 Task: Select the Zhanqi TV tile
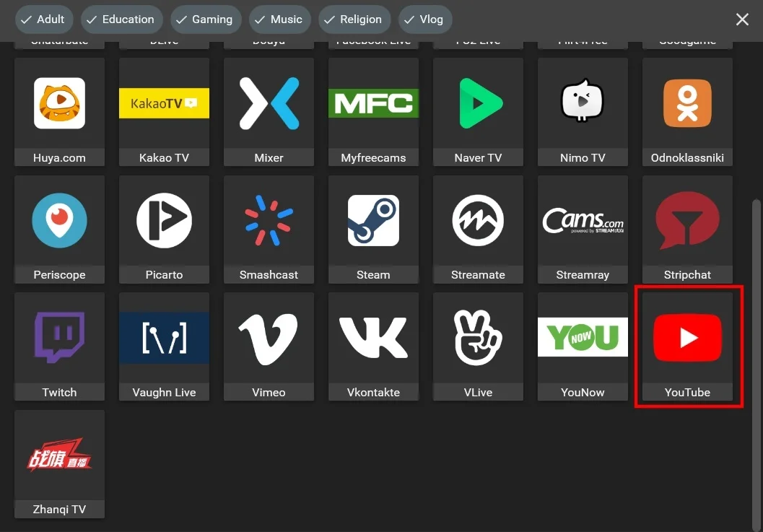click(59, 464)
